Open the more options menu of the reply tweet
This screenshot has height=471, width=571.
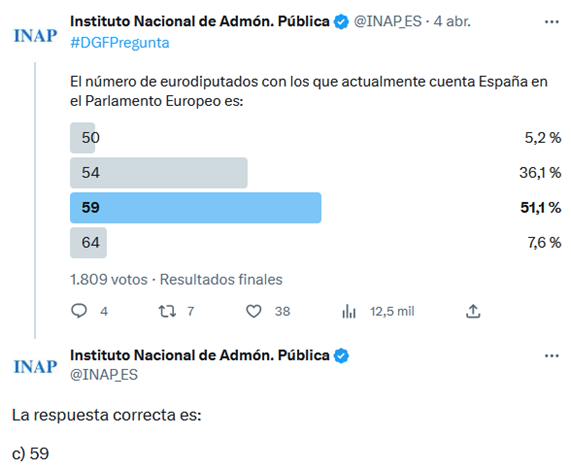[552, 356]
